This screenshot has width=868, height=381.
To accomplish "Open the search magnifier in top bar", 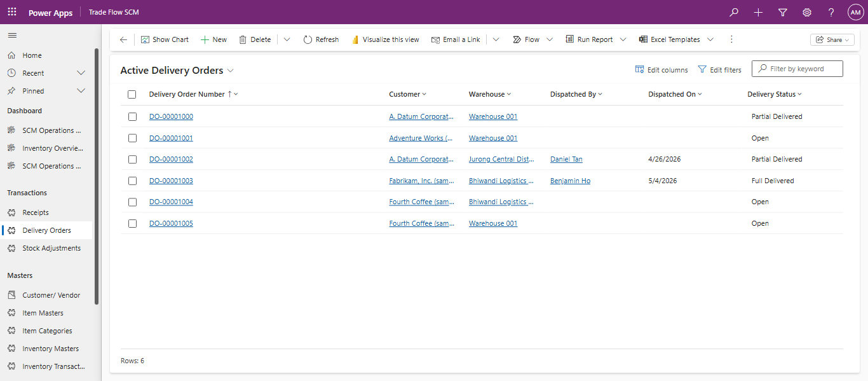I will pos(734,12).
